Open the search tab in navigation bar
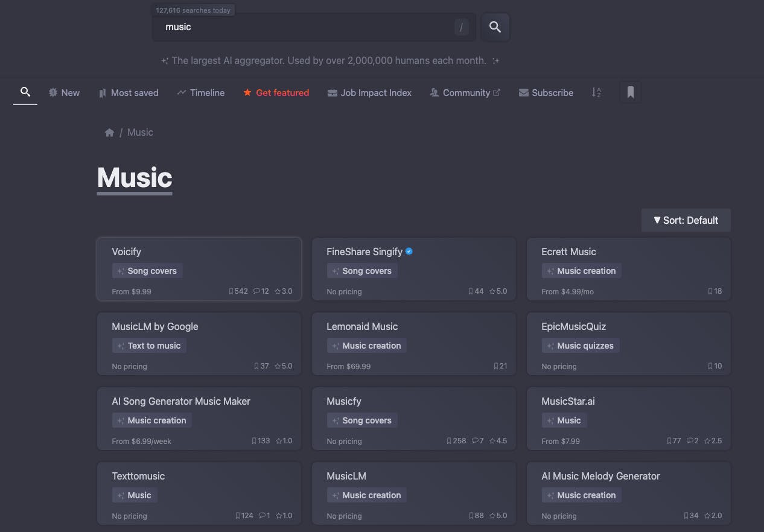This screenshot has width=764, height=532. click(x=25, y=92)
